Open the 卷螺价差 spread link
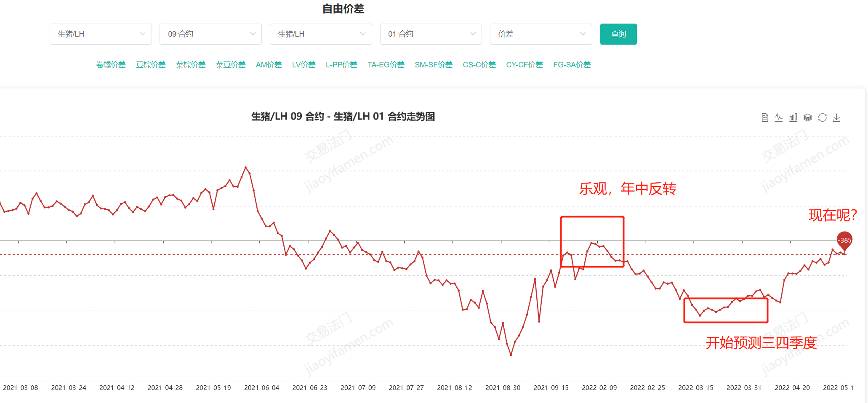The width and height of the screenshot is (868, 403). click(x=111, y=65)
